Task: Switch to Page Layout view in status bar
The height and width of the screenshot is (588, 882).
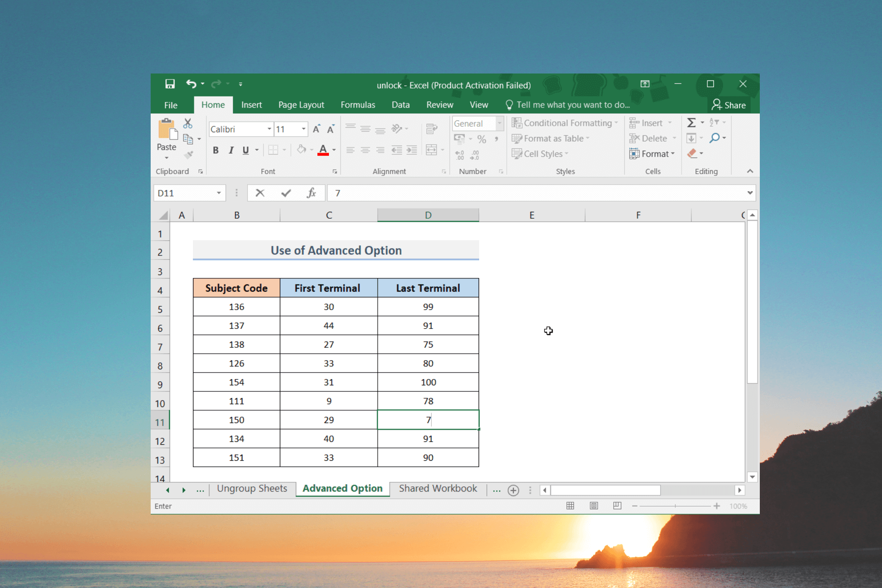Action: point(594,506)
